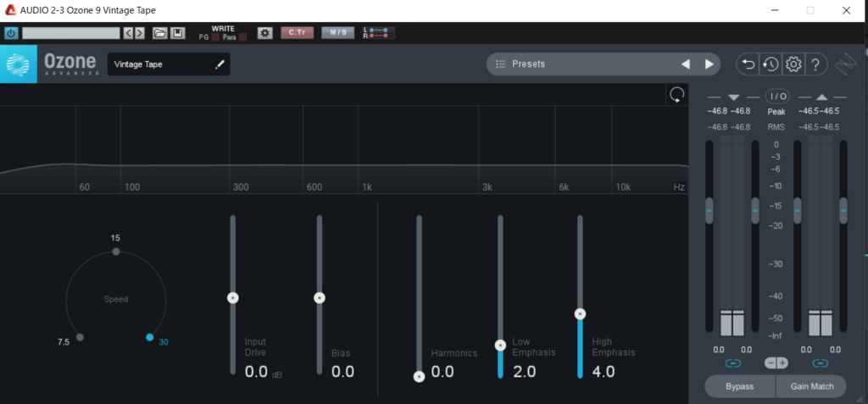Toggle the I/O meter button
The image size is (868, 404).
[777, 97]
